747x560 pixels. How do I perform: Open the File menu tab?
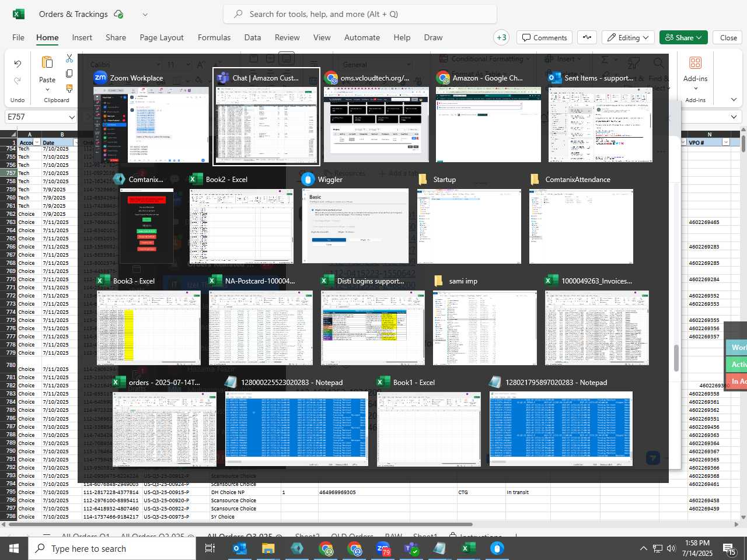tap(19, 37)
